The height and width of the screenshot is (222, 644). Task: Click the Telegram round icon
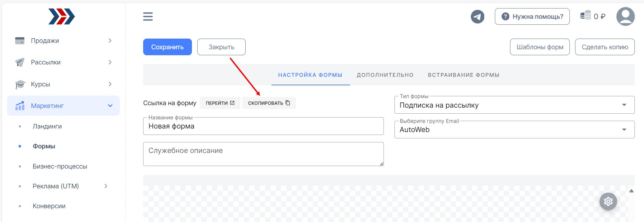[478, 17]
